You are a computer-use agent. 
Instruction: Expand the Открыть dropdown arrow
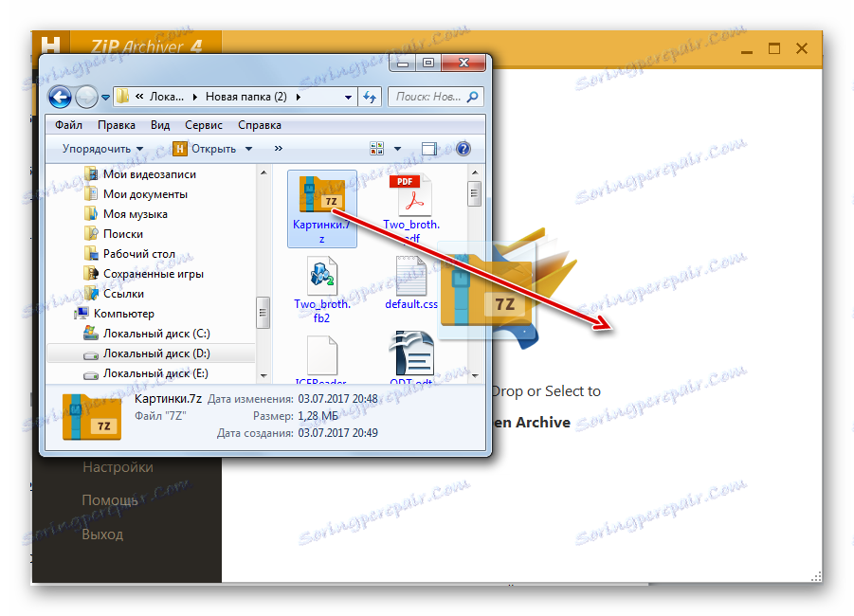coord(249,149)
